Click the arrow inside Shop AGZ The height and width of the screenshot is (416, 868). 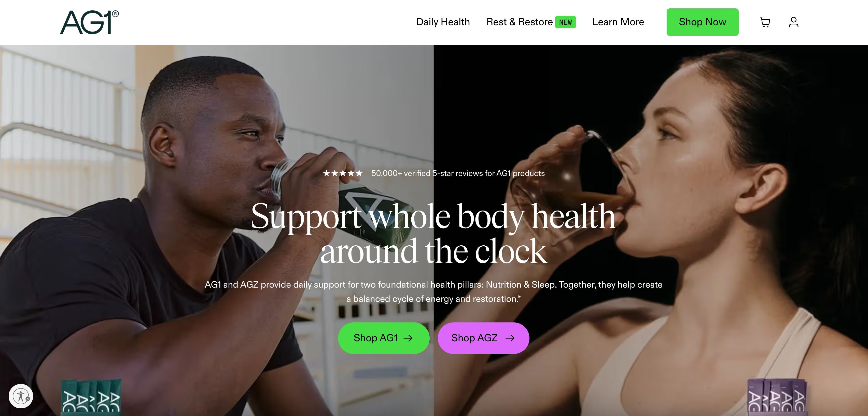[510, 338]
